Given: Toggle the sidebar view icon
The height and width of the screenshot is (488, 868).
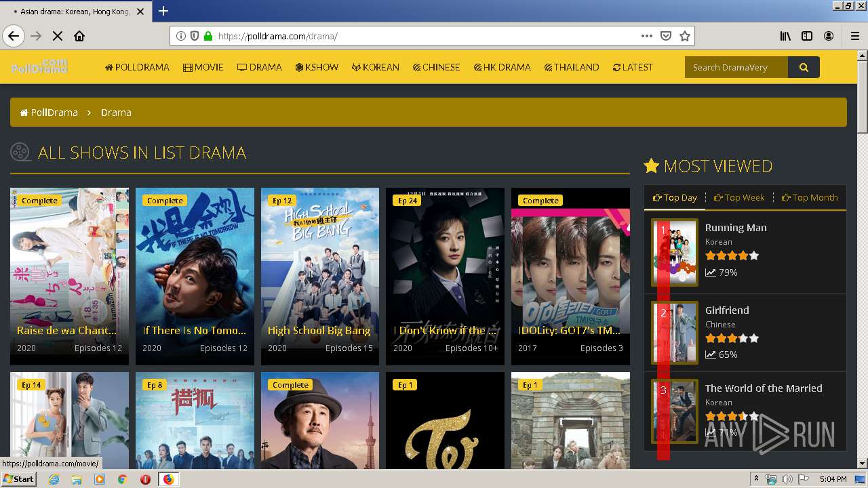Looking at the screenshot, I should pos(807,36).
